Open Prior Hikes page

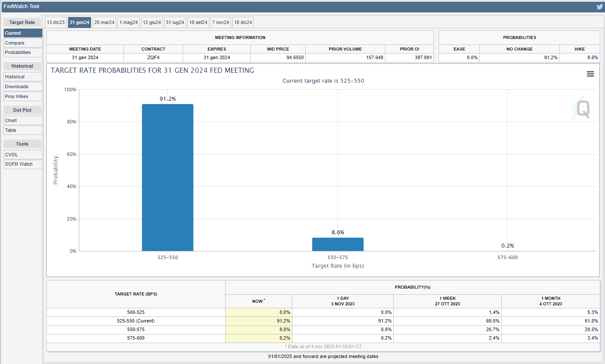coord(22,96)
